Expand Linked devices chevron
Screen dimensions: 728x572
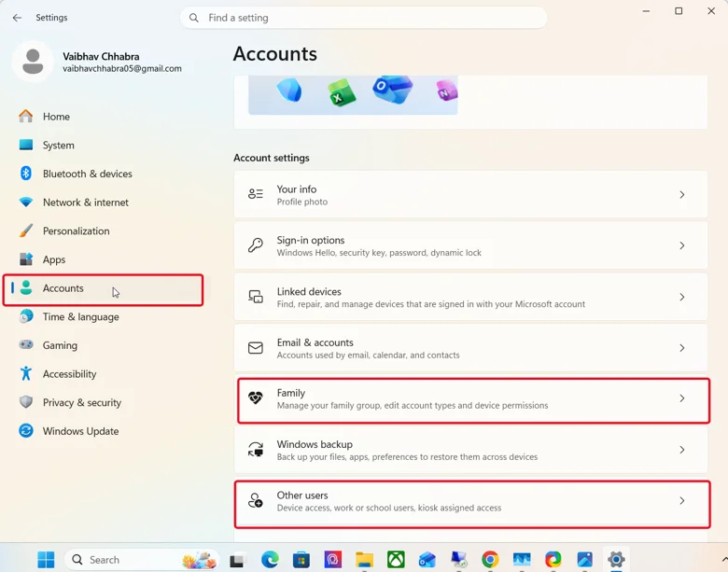pyautogui.click(x=682, y=297)
